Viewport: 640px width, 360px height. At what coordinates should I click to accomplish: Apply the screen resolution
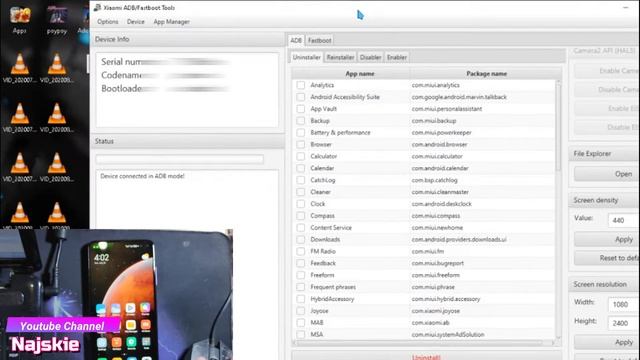(607, 342)
